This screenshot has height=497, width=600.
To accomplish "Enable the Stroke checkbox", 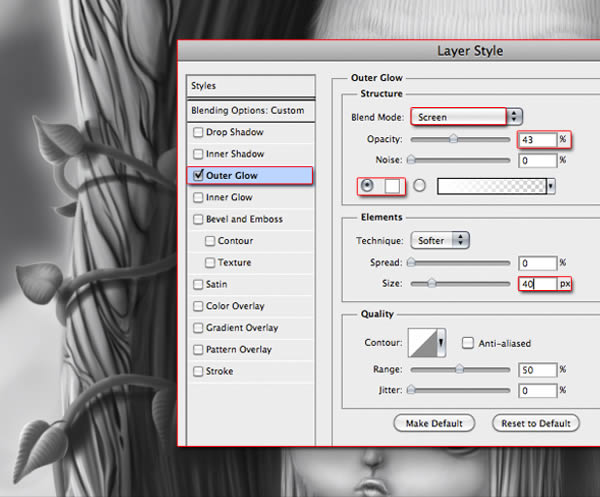I will (198, 372).
